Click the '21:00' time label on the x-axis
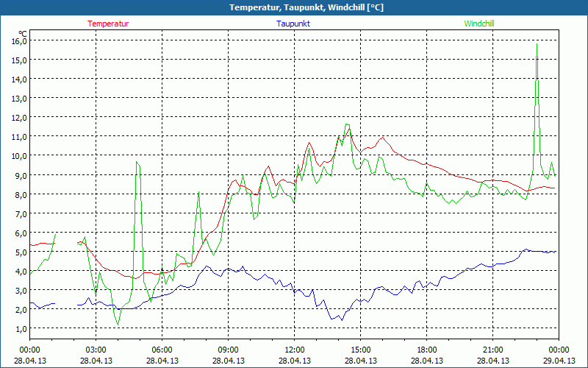The height and width of the screenshot is (368, 588). click(492, 350)
